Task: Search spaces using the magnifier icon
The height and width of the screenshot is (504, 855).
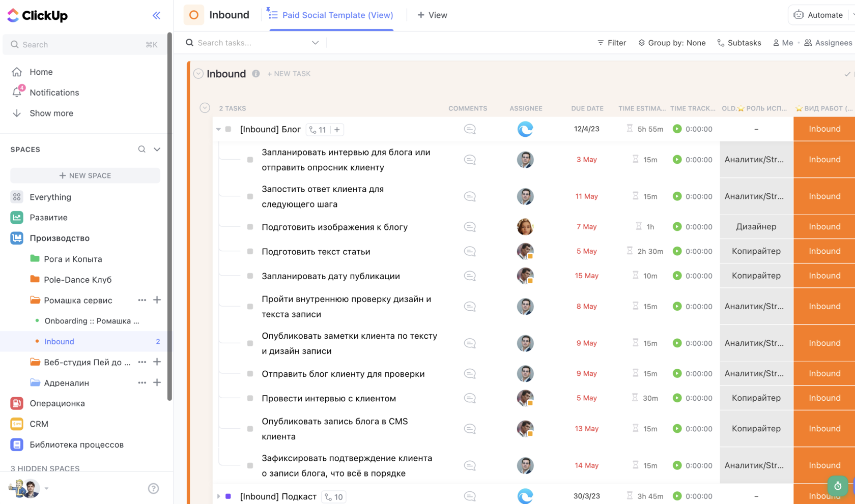Action: pos(141,149)
